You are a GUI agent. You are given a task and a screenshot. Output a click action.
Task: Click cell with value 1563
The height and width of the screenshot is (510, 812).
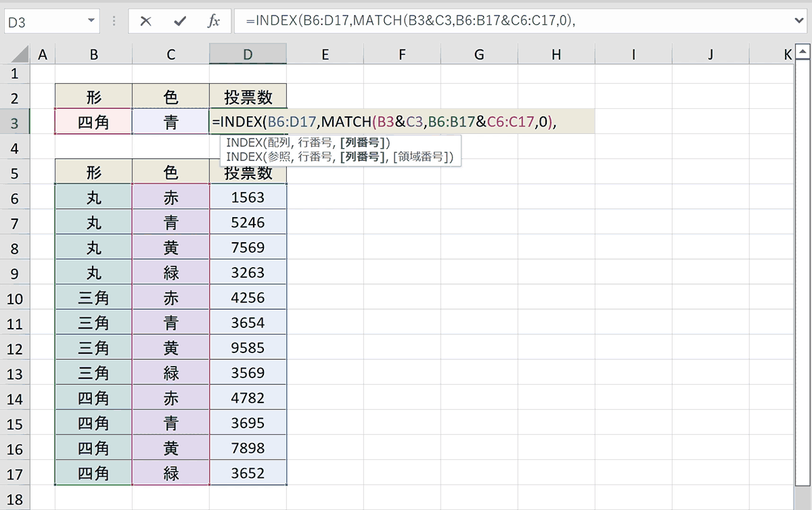[x=248, y=198]
